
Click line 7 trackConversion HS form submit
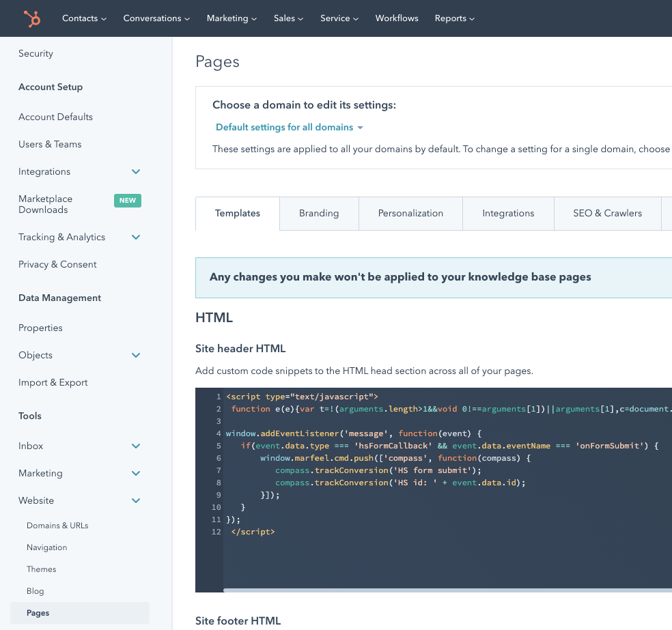pos(378,471)
